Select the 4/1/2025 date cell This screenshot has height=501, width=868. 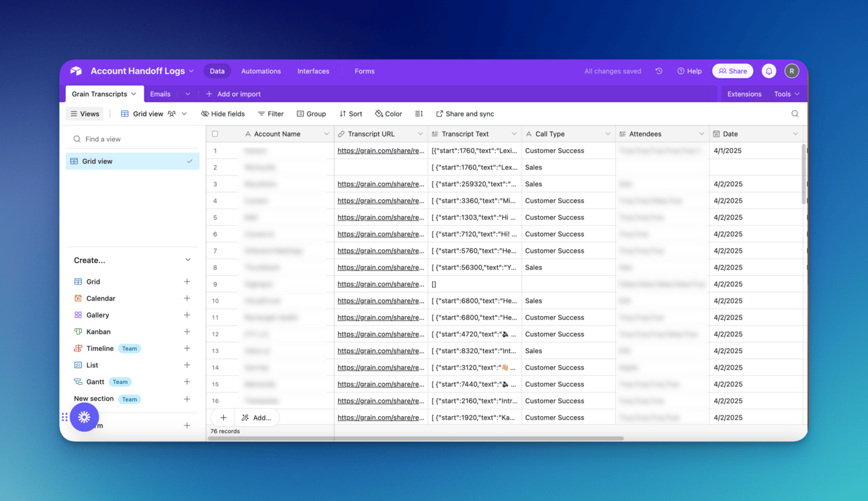[x=756, y=151]
